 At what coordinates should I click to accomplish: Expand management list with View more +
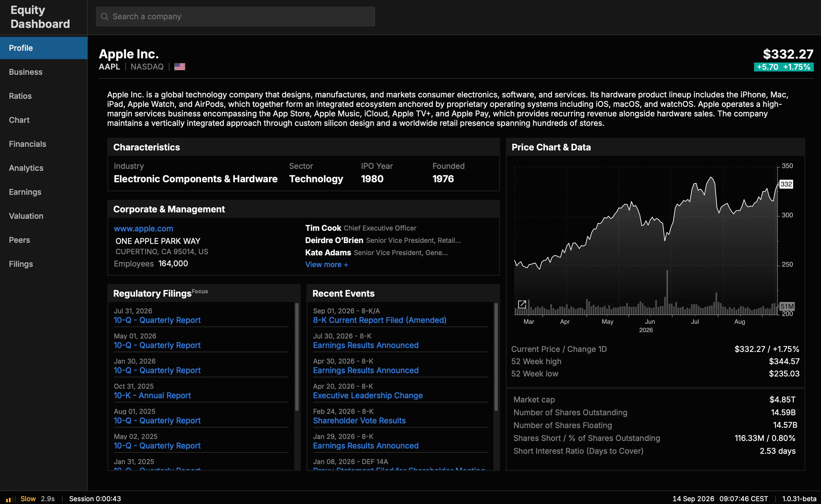tap(327, 264)
